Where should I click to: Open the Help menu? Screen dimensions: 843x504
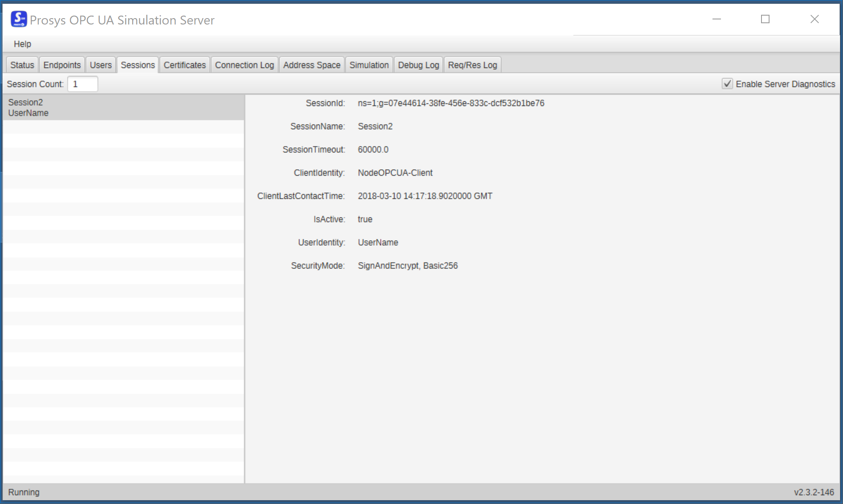22,43
